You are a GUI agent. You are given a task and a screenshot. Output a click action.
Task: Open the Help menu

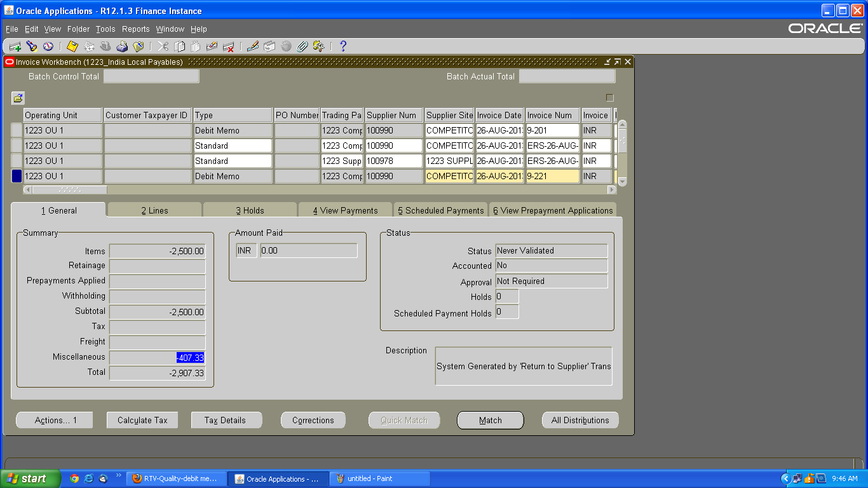tap(199, 29)
